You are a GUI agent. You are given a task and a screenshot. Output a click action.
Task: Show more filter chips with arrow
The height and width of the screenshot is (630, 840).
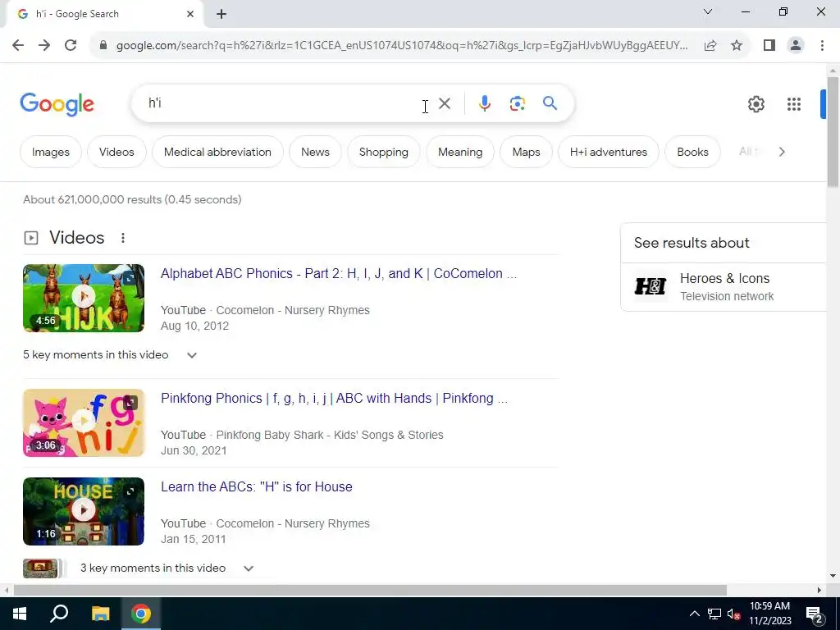(782, 152)
